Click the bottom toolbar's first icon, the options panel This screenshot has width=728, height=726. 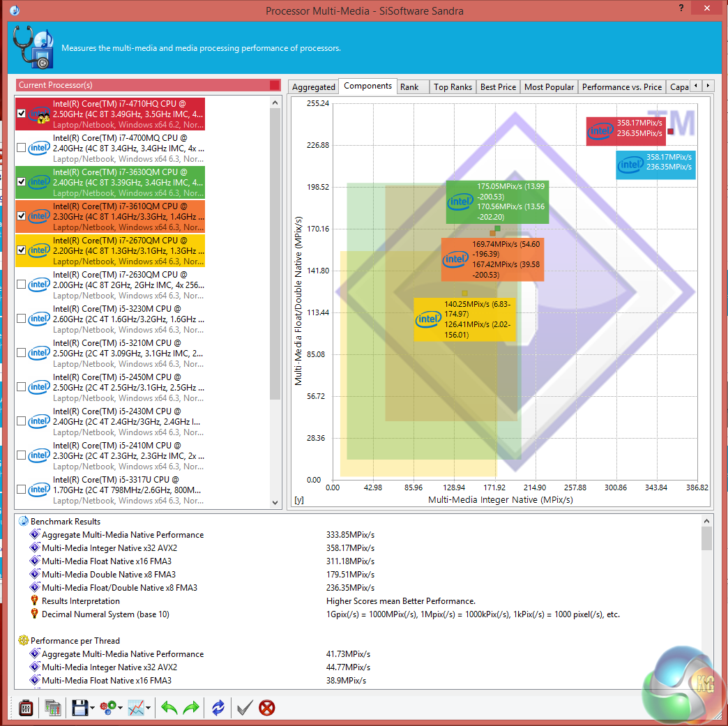pyautogui.click(x=26, y=708)
